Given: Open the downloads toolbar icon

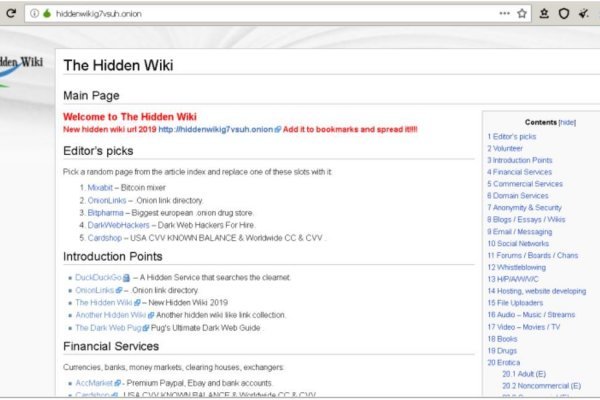Looking at the screenshot, I should pos(544,14).
